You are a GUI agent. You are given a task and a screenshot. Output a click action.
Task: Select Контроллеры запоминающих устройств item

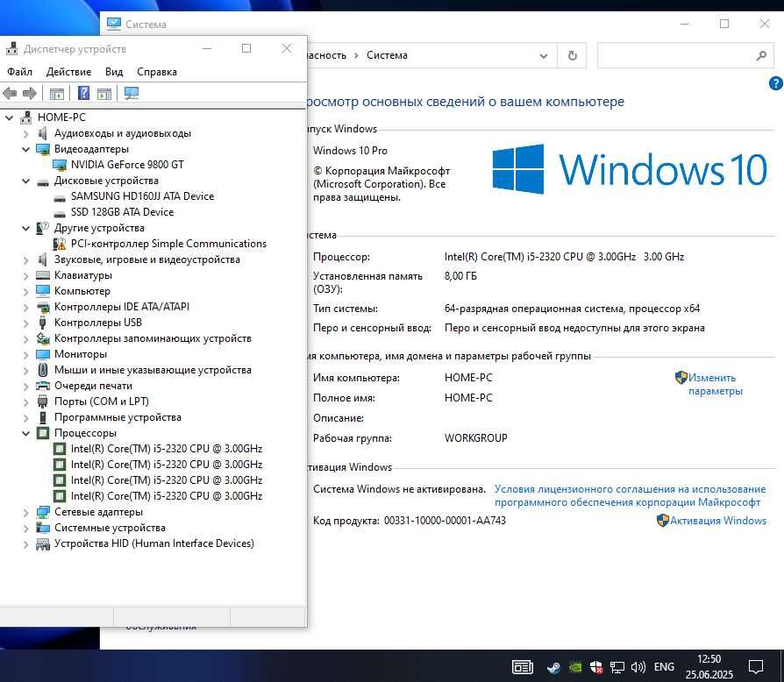(x=153, y=338)
